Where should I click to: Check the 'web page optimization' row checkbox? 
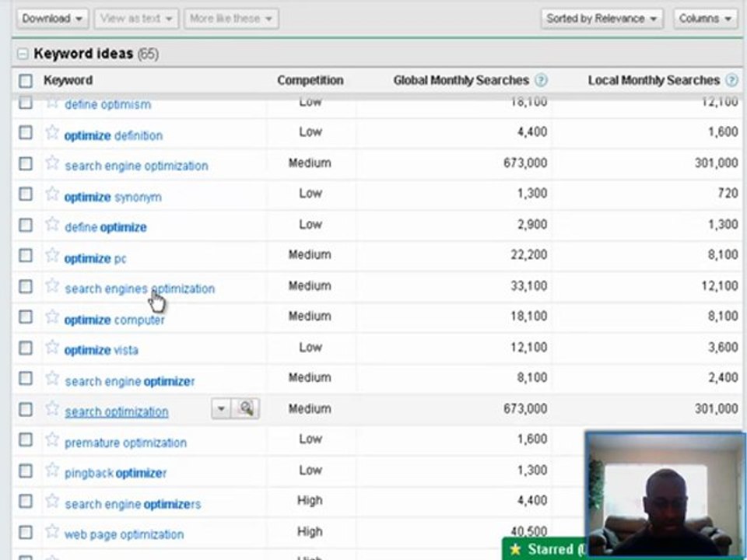(26, 532)
